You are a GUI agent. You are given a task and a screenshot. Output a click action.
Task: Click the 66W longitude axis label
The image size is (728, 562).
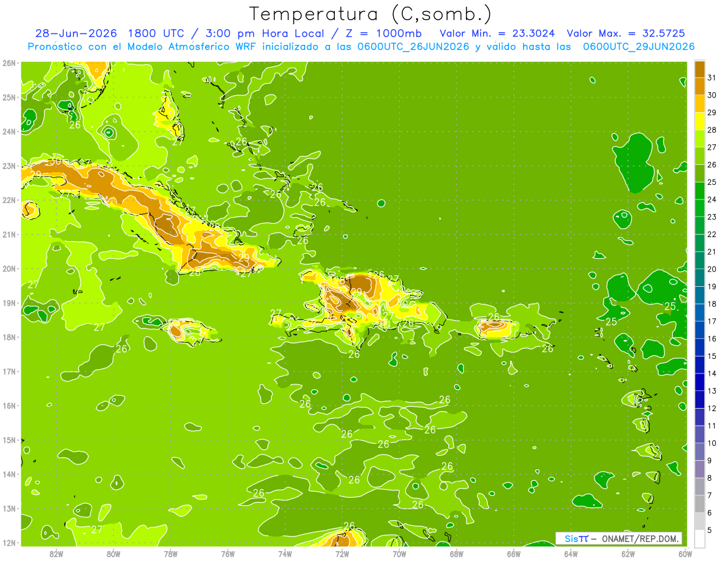pos(514,553)
